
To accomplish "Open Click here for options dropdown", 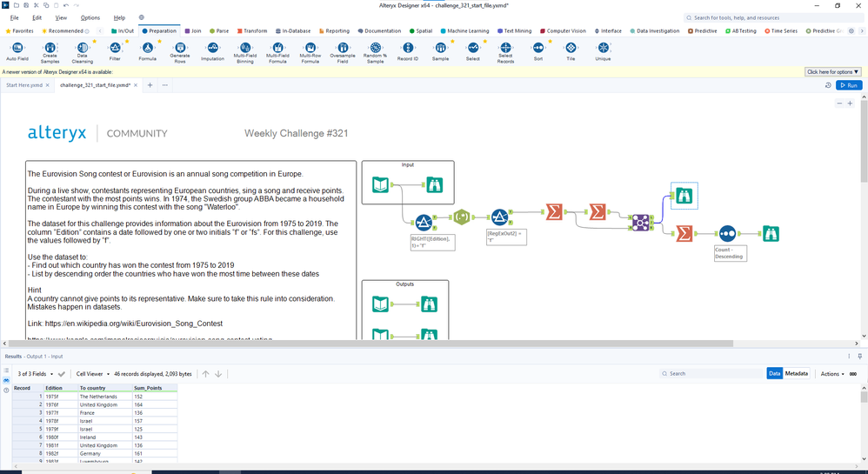I will (832, 72).
